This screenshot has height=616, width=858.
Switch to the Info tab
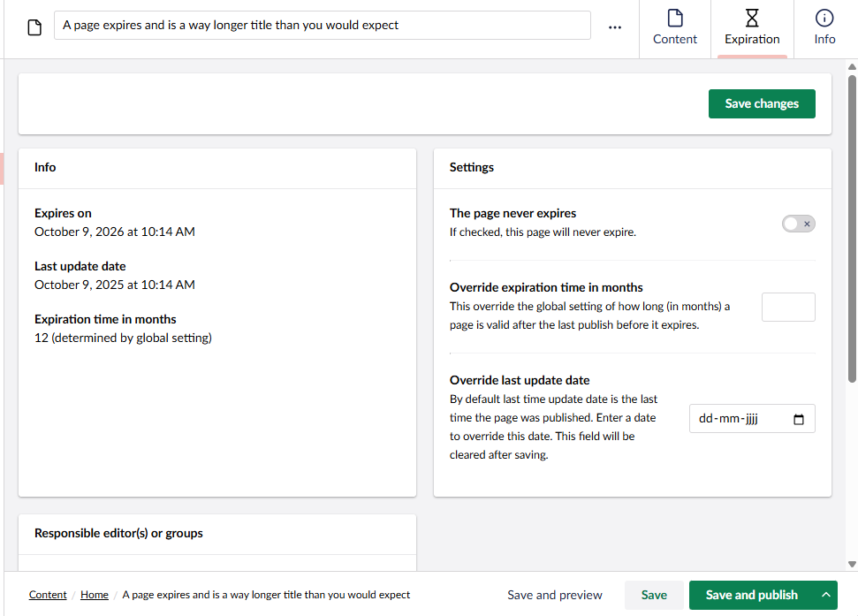[x=824, y=29]
